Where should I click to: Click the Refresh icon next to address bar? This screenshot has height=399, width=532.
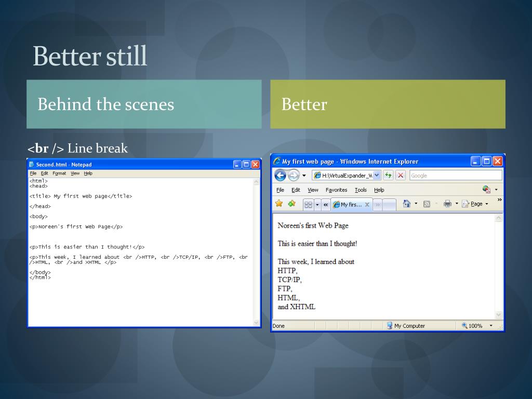[x=388, y=176]
